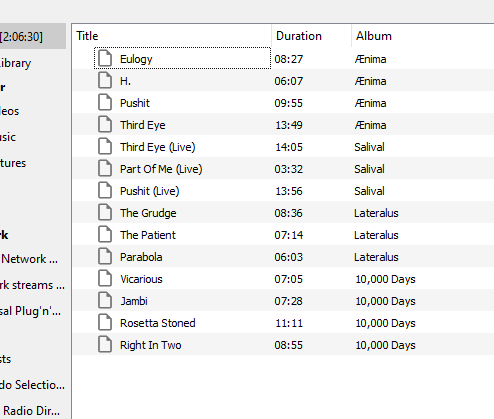Select The Patient track title
The height and width of the screenshot is (419, 494).
pos(148,235)
